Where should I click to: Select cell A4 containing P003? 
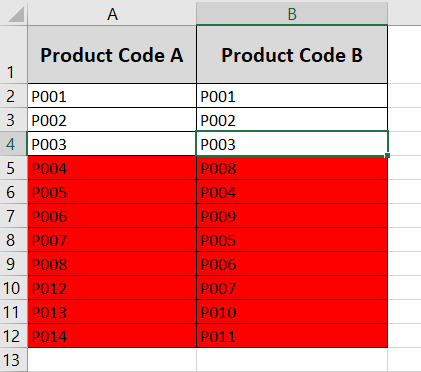pos(112,144)
